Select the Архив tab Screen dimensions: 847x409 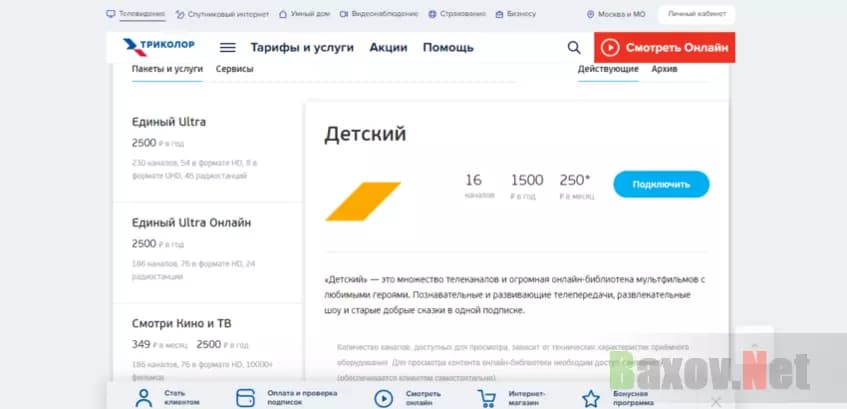click(664, 69)
